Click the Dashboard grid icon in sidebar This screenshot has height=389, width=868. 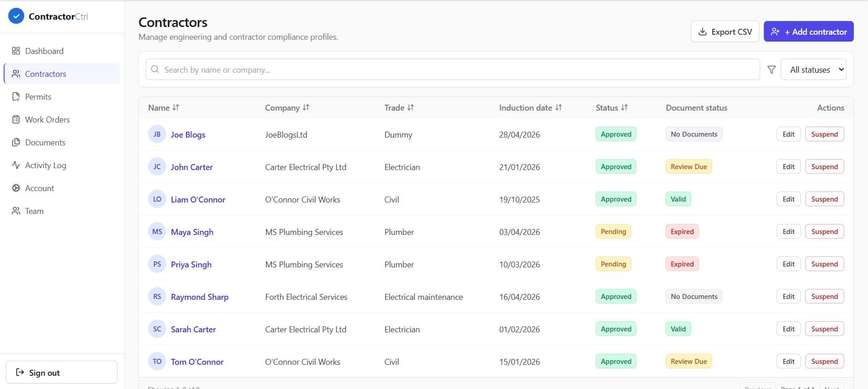16,51
